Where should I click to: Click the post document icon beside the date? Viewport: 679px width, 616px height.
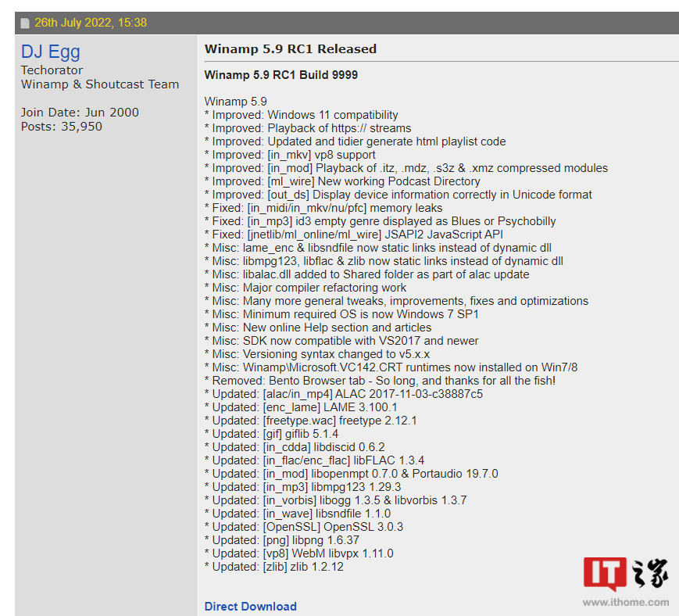tap(25, 23)
